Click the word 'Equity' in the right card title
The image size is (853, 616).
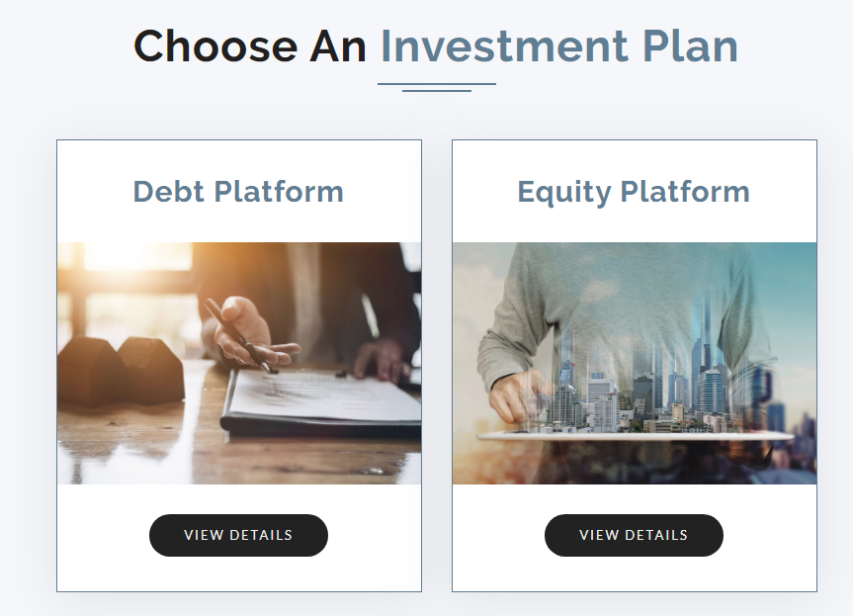[x=564, y=191]
